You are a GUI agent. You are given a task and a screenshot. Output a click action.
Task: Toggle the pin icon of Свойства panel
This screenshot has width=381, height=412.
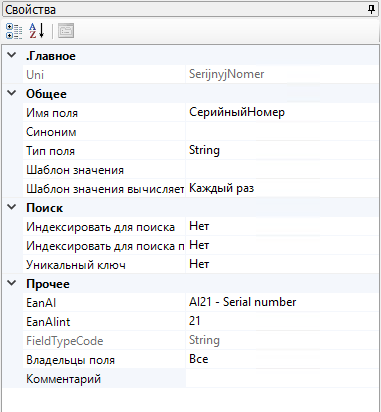pyautogui.click(x=371, y=9)
